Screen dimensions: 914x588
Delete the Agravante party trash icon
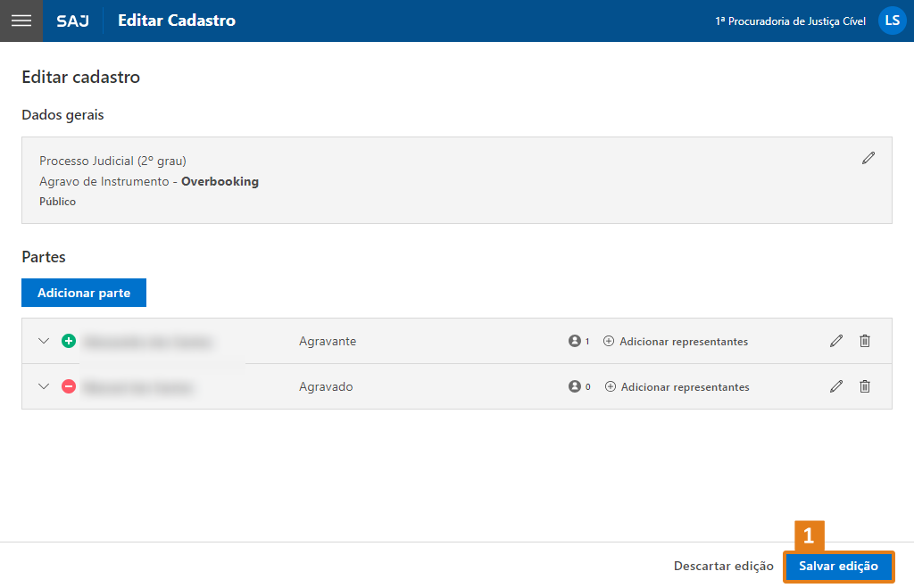tap(865, 341)
